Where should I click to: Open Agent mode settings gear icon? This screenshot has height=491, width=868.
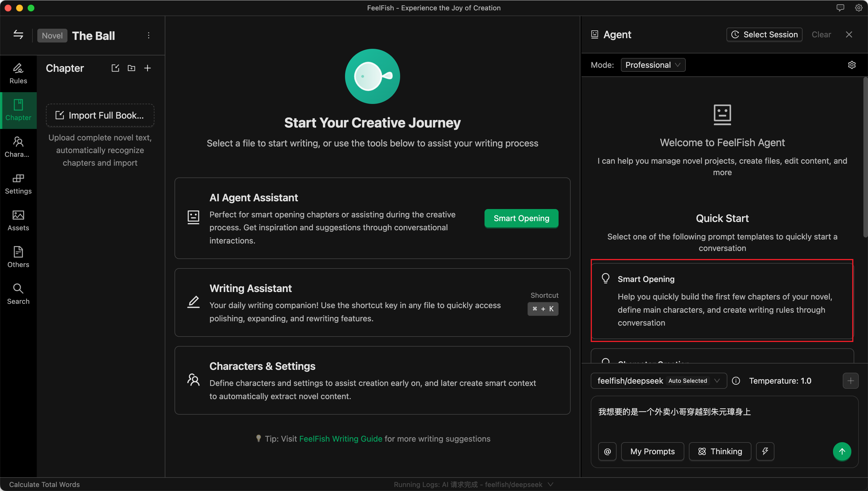pyautogui.click(x=851, y=65)
